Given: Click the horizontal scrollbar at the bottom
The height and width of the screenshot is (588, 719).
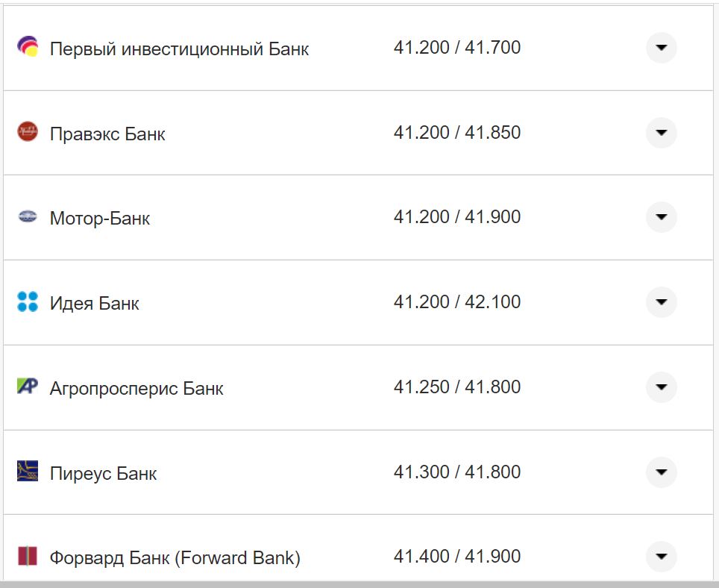Looking at the screenshot, I should tap(358, 584).
